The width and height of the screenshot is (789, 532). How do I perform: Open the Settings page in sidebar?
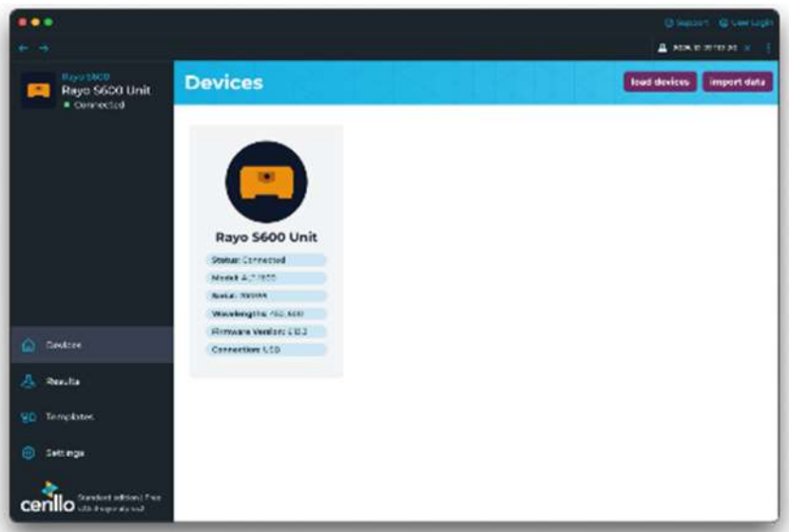(91, 453)
